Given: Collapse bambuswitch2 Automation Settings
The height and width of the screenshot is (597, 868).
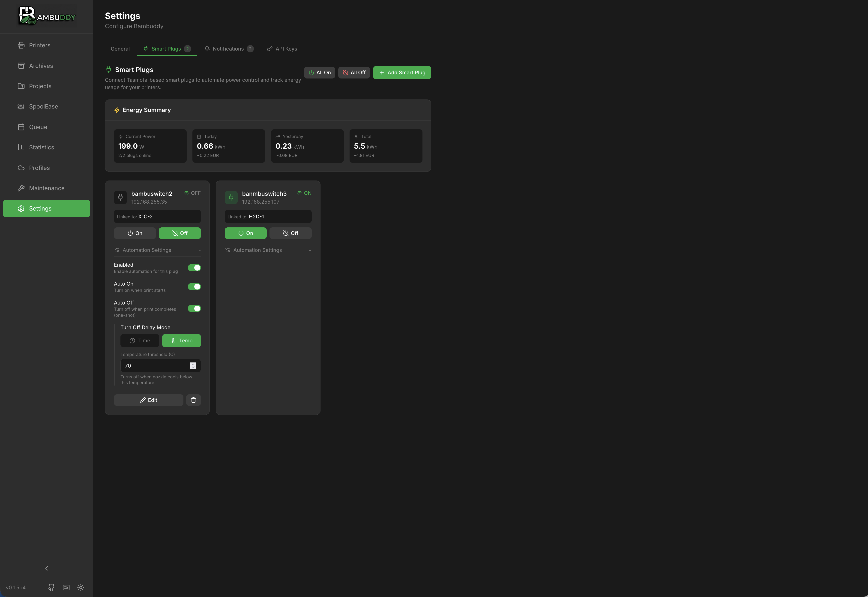Looking at the screenshot, I should (157, 250).
